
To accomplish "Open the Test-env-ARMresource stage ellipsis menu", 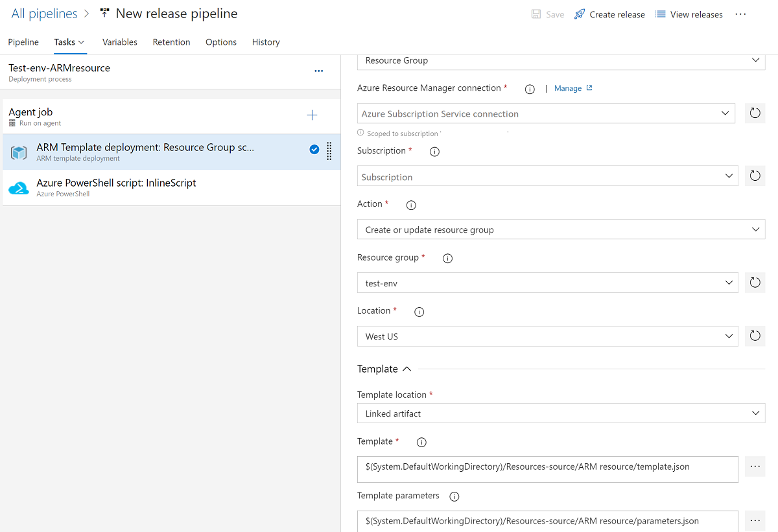I will tap(318, 71).
